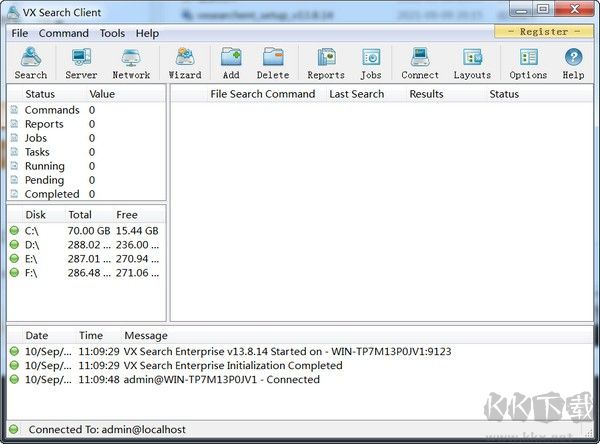Open the Search toolbar tool
The height and width of the screenshot is (444, 600).
click(x=31, y=63)
